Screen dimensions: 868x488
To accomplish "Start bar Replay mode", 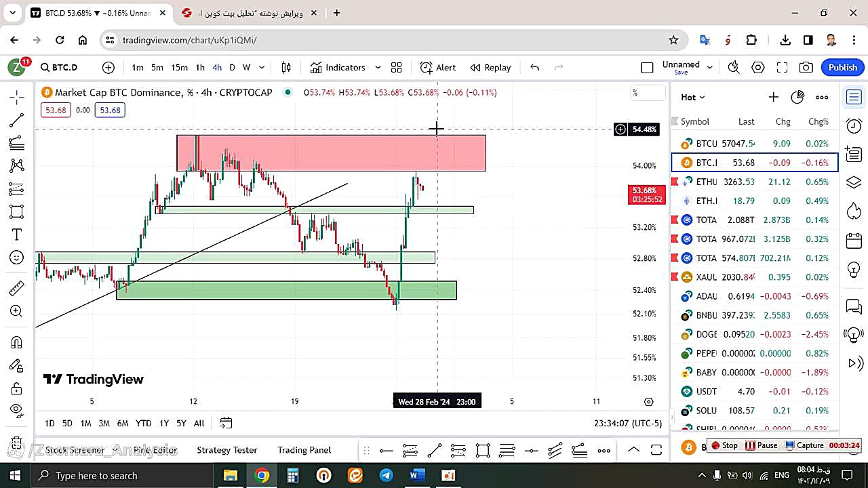I will pos(490,67).
